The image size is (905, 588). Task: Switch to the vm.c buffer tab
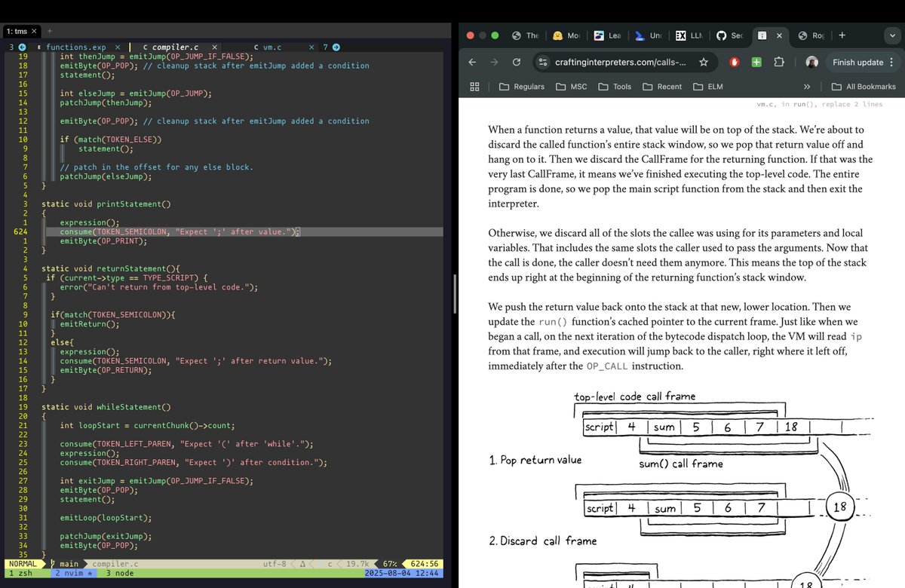[x=266, y=47]
